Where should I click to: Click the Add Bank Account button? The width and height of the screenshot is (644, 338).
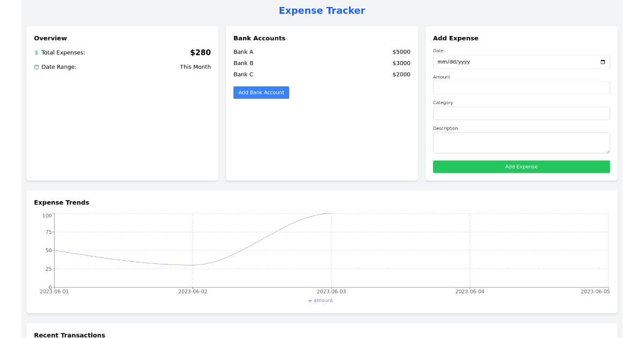pos(261,92)
